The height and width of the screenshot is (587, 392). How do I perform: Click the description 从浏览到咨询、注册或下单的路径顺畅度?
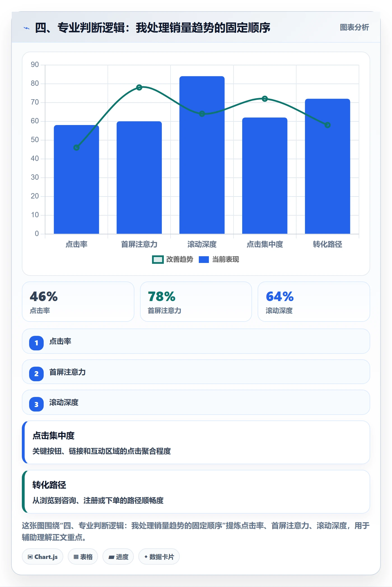[x=98, y=500]
